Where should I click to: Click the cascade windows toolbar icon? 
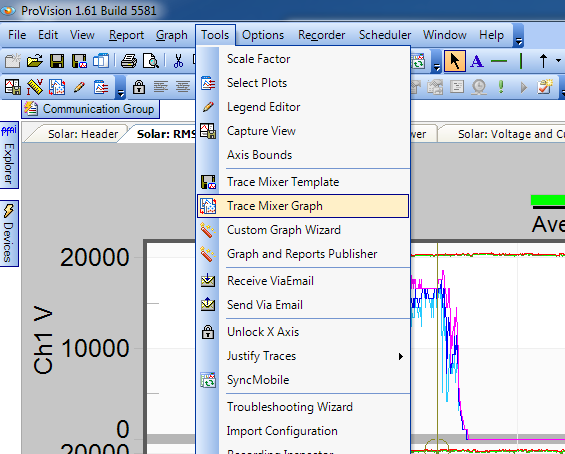(101, 61)
